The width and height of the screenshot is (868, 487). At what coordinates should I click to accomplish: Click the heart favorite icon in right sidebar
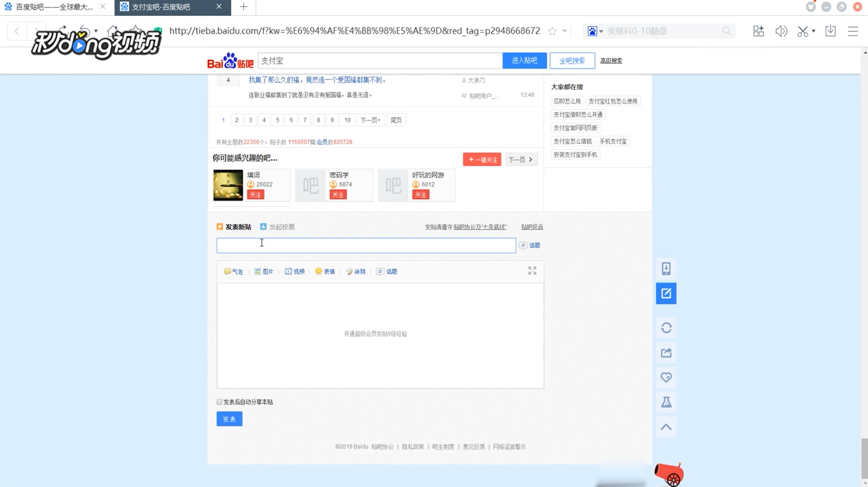666,378
